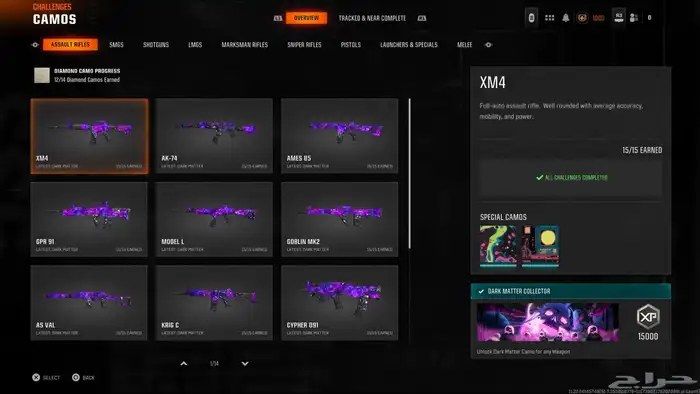Click the right category cycle icon after Melee
Viewport: 700px width, 394px height.
(488, 45)
